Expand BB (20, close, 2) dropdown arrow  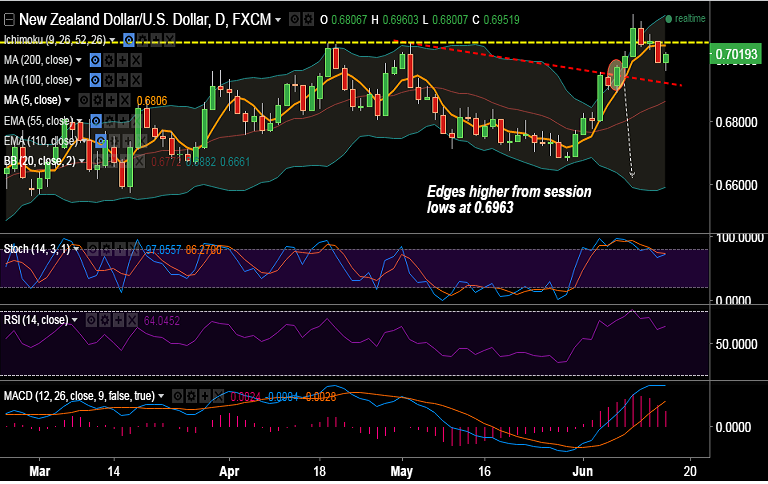pos(82,161)
